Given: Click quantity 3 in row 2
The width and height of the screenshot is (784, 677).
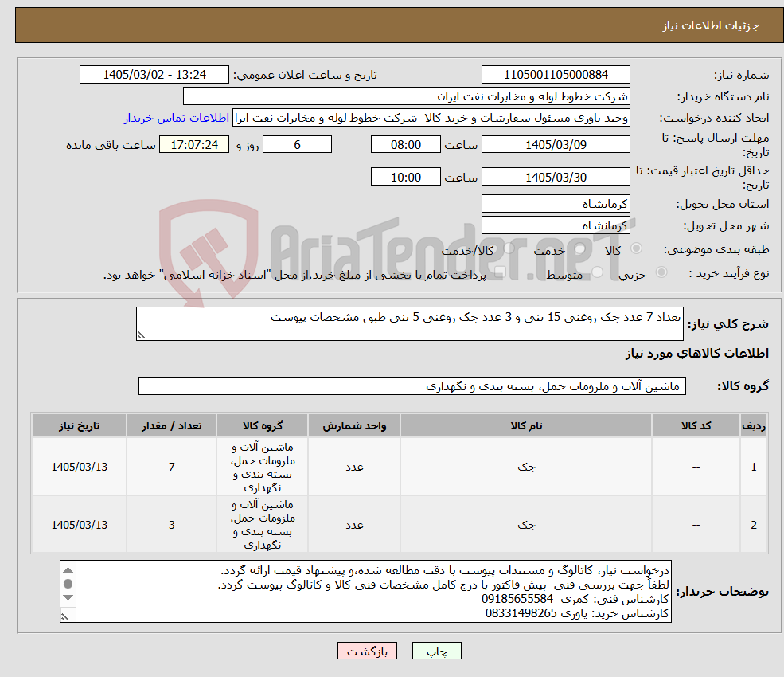Looking at the screenshot, I should (171, 524).
